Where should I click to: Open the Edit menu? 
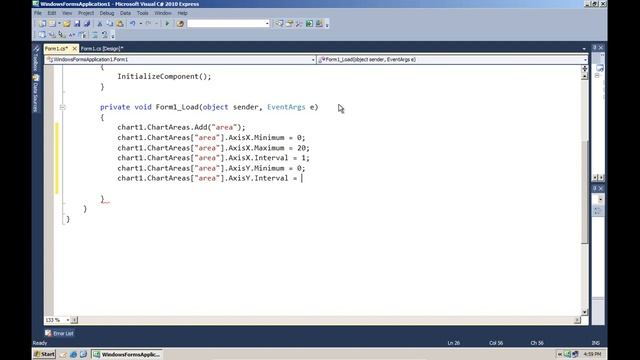click(x=51, y=13)
